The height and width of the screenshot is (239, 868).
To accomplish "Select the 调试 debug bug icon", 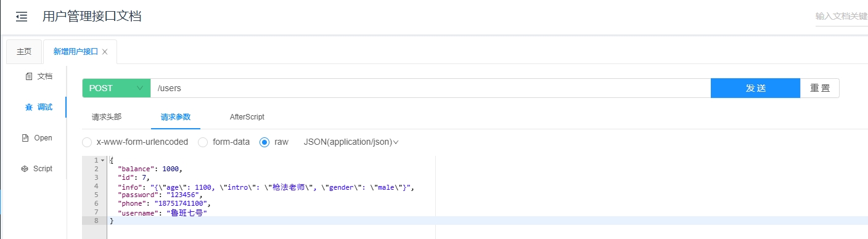I will pos(28,107).
